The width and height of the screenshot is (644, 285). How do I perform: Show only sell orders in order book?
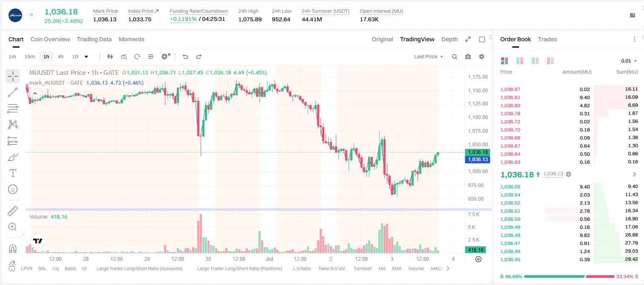click(550, 61)
